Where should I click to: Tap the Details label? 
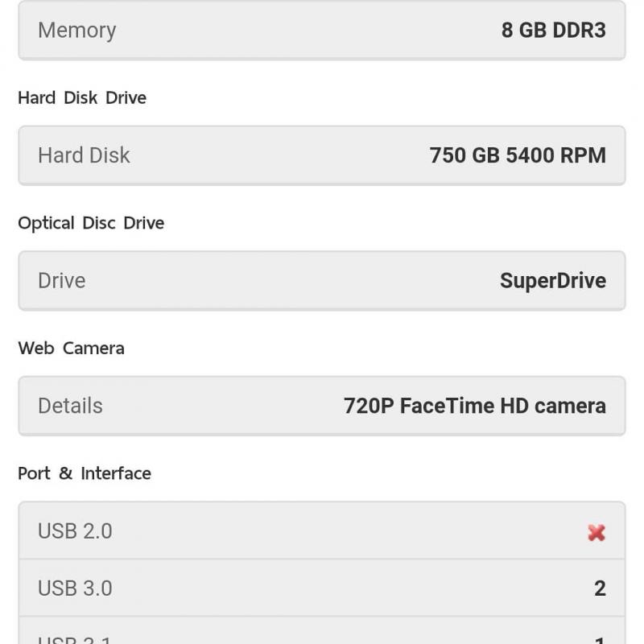pyautogui.click(x=70, y=406)
